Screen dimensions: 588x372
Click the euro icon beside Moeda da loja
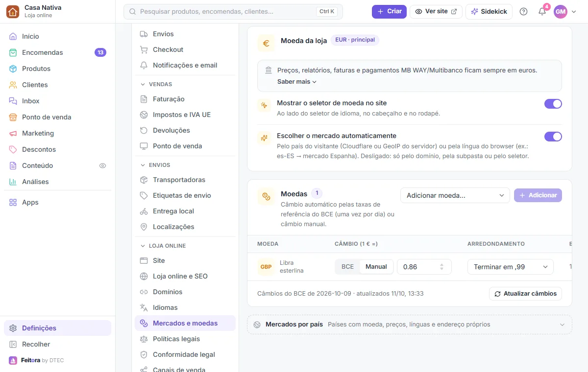[x=266, y=43]
